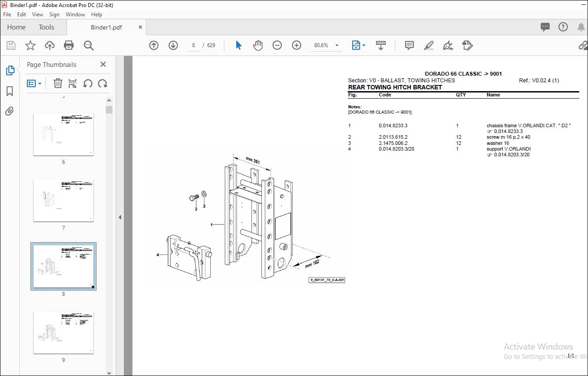Bookmark the file with the star icon
Viewport: 588px width, 376px height.
(x=30, y=45)
